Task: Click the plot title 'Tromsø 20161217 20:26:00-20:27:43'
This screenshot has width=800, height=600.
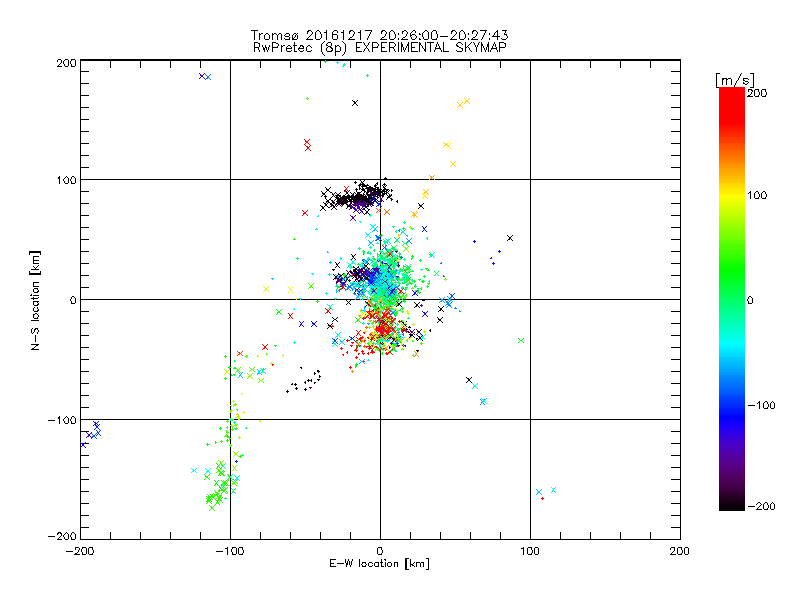Action: click(x=379, y=35)
